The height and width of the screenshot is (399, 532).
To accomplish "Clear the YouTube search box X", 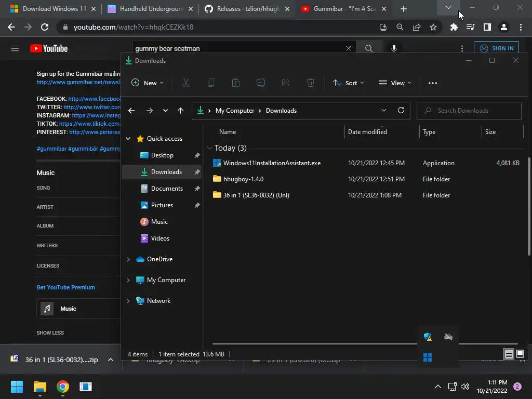I will coord(349,48).
